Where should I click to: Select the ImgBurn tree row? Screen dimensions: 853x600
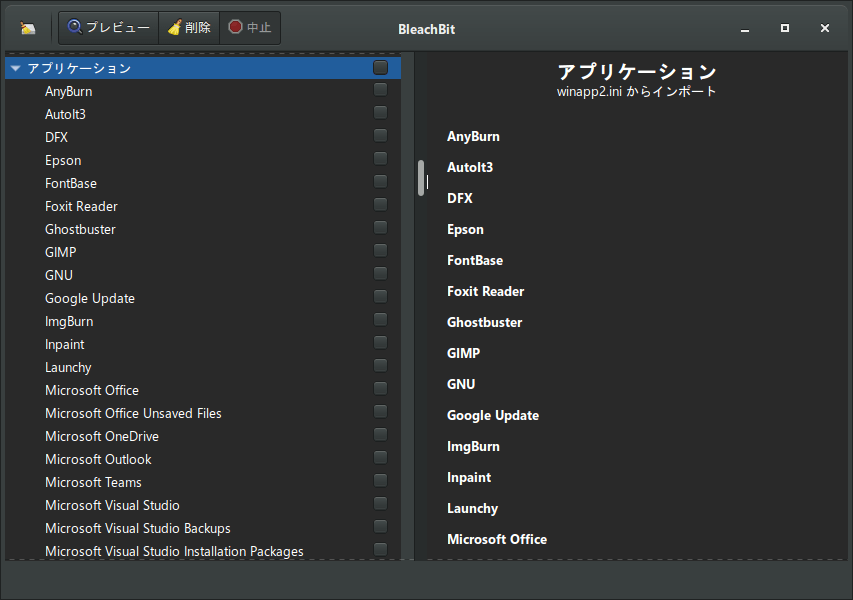[203, 321]
